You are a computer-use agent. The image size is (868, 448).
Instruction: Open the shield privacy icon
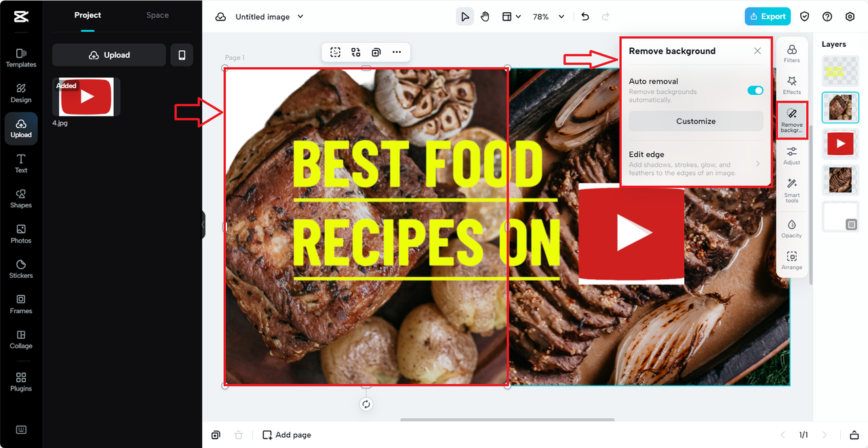[x=805, y=17]
